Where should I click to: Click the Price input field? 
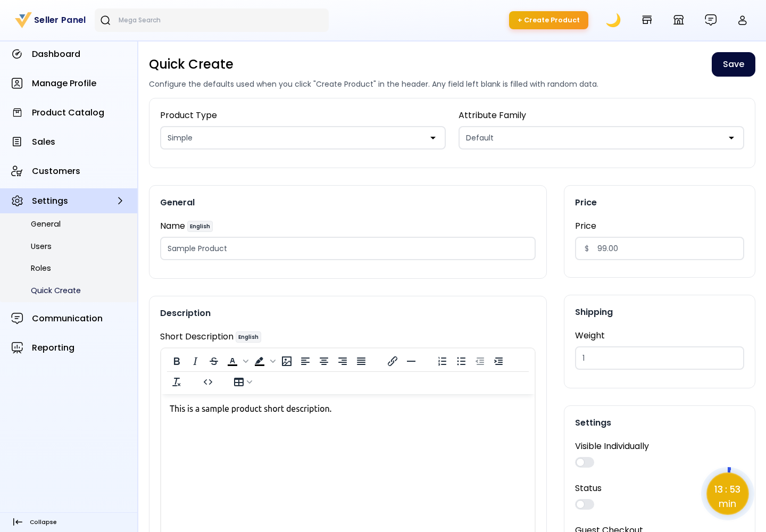[x=660, y=248]
